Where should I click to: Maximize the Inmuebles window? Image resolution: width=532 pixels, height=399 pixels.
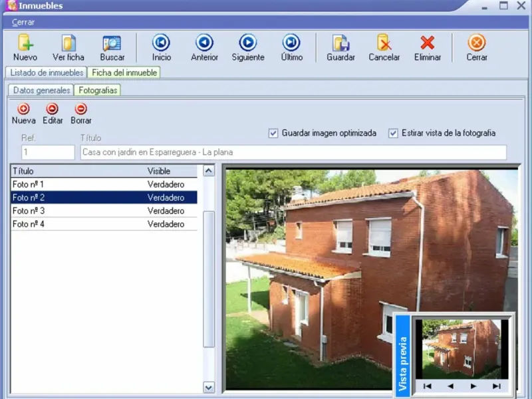(x=503, y=5)
